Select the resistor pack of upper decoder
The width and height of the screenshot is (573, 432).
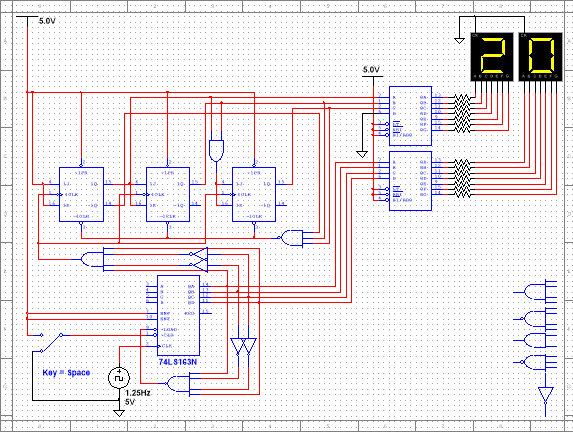tap(462, 113)
